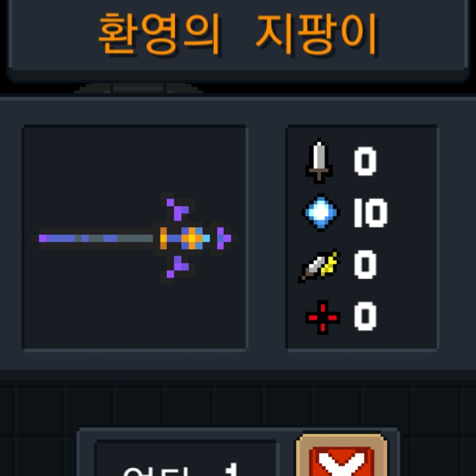Click the critical chance feather-lightning icon
Viewport: 476px width, 476px height.
coord(319,266)
